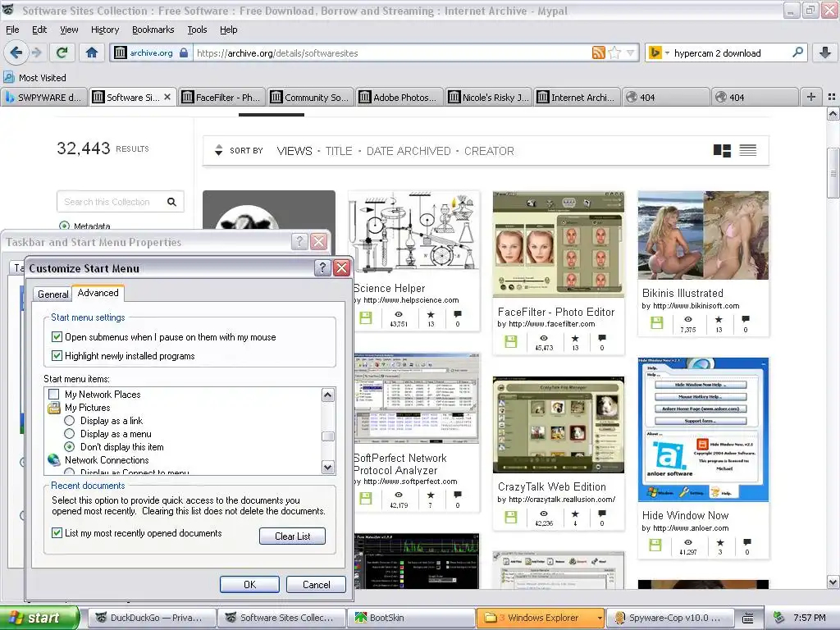The width and height of the screenshot is (840, 630).
Task: Click the keyboard icon in the taskbar
Action: 748,618
